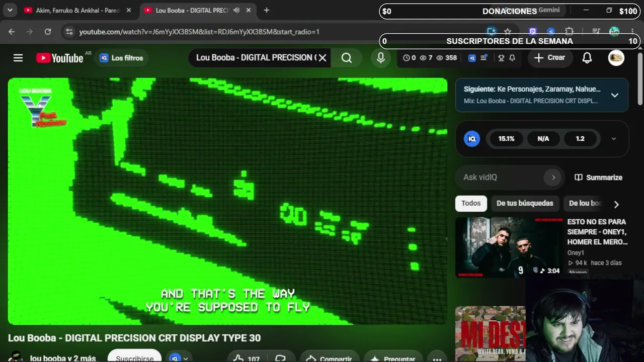Screen dimensions: 644x362
Task: Show more filter chips with right arrow
Action: pyautogui.click(x=616, y=204)
